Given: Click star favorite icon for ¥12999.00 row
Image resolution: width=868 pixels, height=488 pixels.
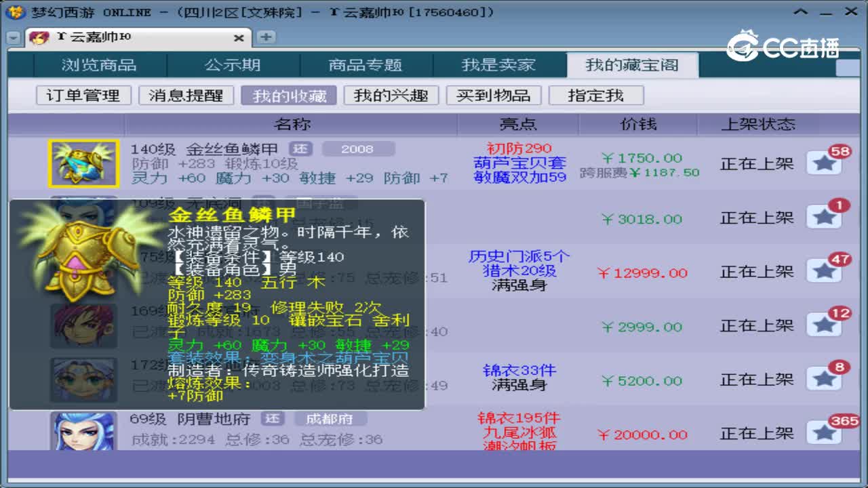Looking at the screenshot, I should pos(823,271).
